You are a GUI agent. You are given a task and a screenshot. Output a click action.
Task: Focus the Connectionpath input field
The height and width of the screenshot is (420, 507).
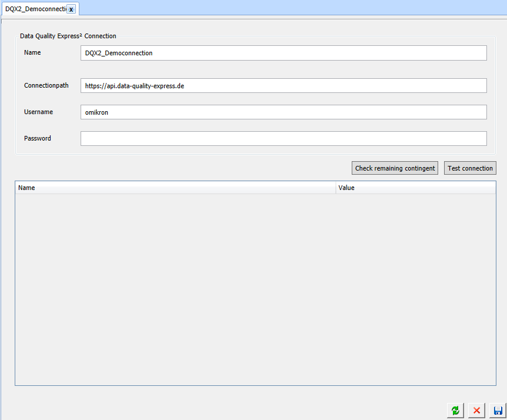[283, 86]
